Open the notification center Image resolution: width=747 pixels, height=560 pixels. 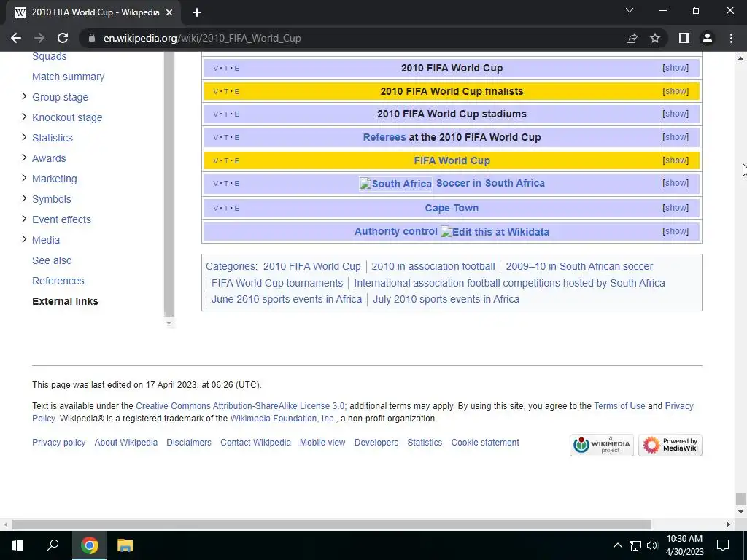(723, 545)
